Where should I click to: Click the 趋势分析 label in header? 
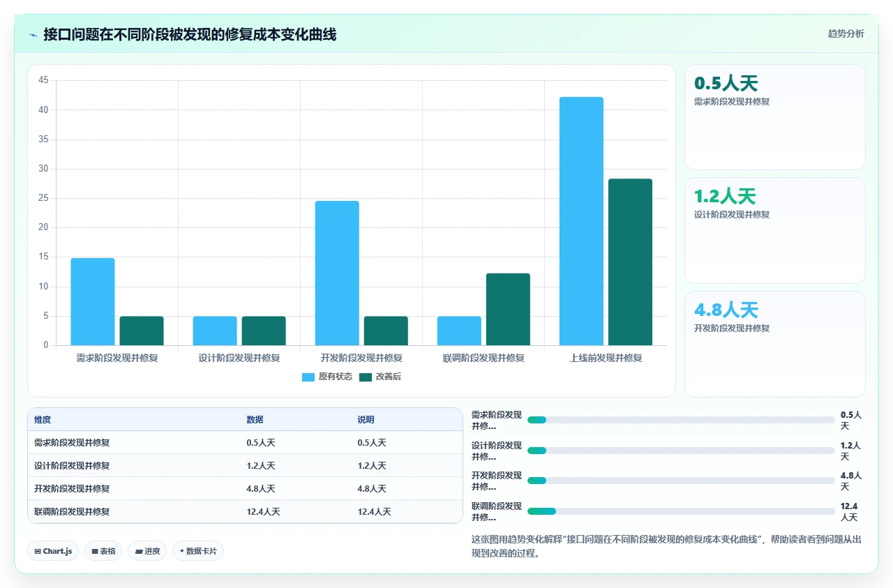846,33
